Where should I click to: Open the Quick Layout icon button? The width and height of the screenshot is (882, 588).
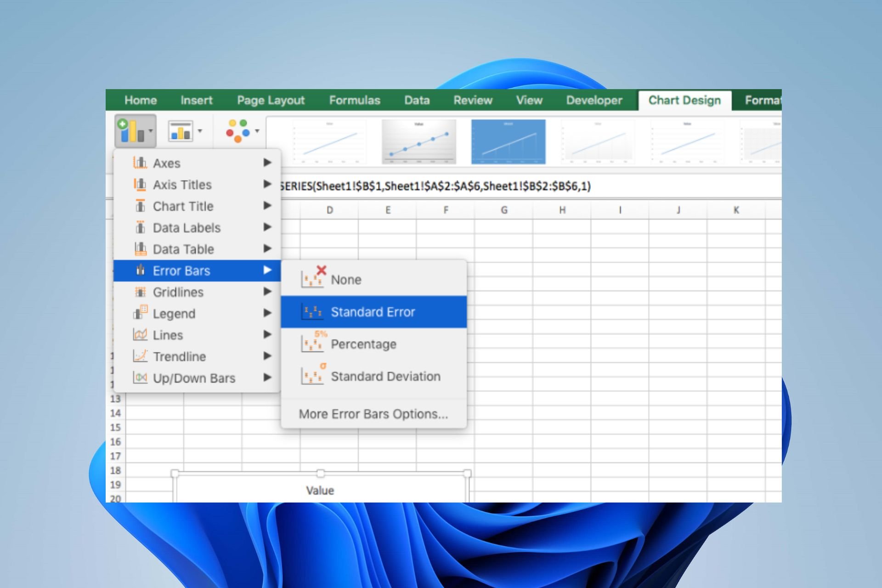pos(180,131)
